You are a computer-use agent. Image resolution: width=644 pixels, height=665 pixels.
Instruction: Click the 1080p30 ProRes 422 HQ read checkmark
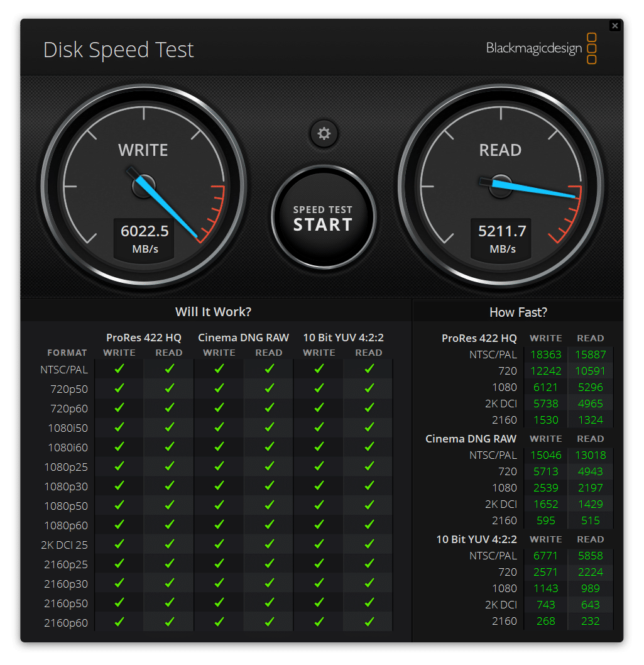click(170, 486)
